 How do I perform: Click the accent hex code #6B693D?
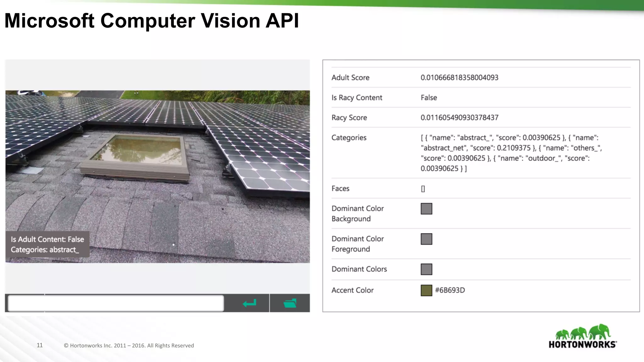point(450,290)
